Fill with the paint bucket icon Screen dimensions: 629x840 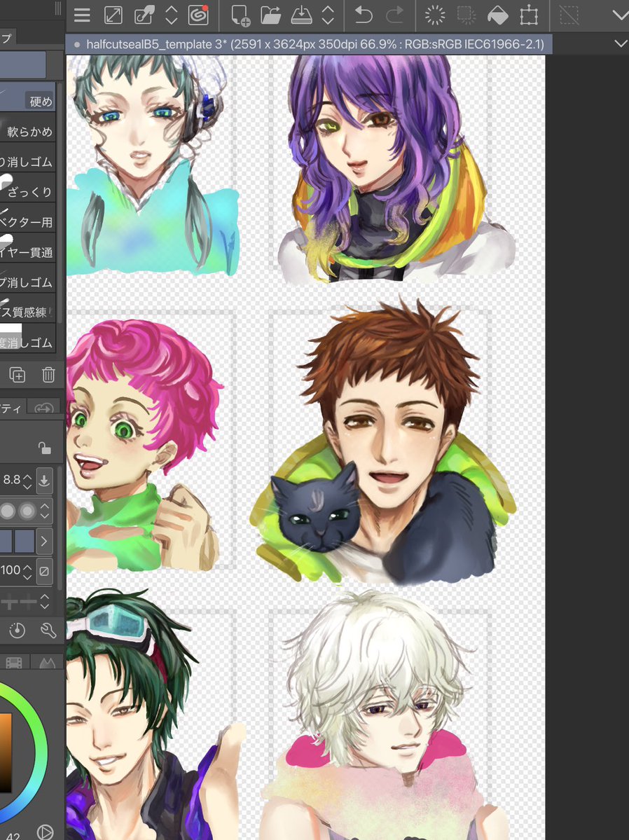click(498, 15)
